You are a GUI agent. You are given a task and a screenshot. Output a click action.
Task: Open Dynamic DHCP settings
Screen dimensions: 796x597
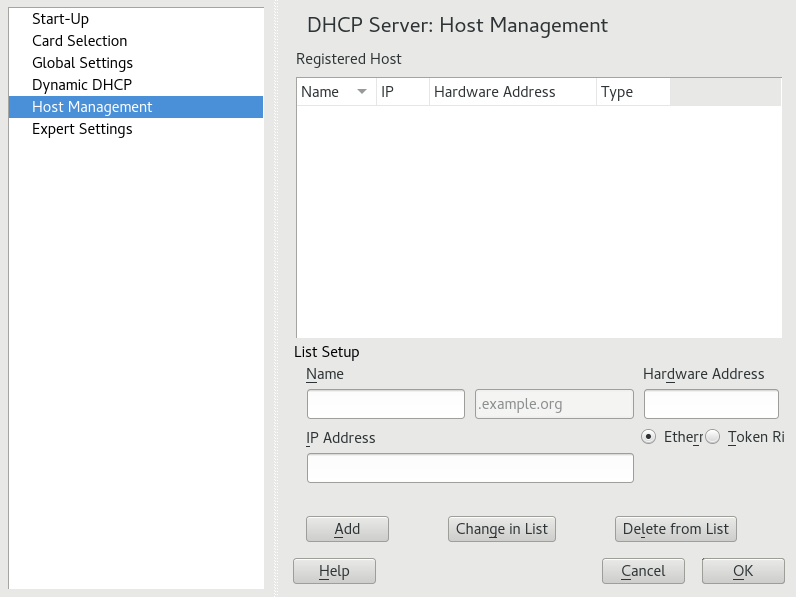tap(81, 85)
